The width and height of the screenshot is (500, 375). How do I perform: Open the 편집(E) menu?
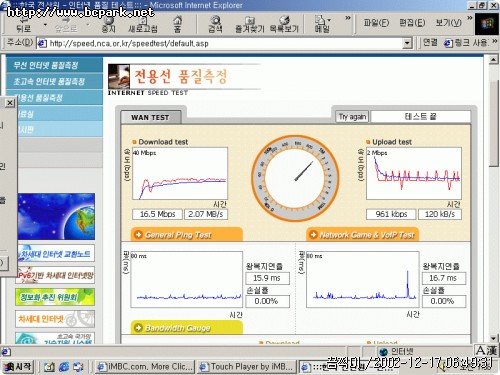pyautogui.click(x=412, y=23)
